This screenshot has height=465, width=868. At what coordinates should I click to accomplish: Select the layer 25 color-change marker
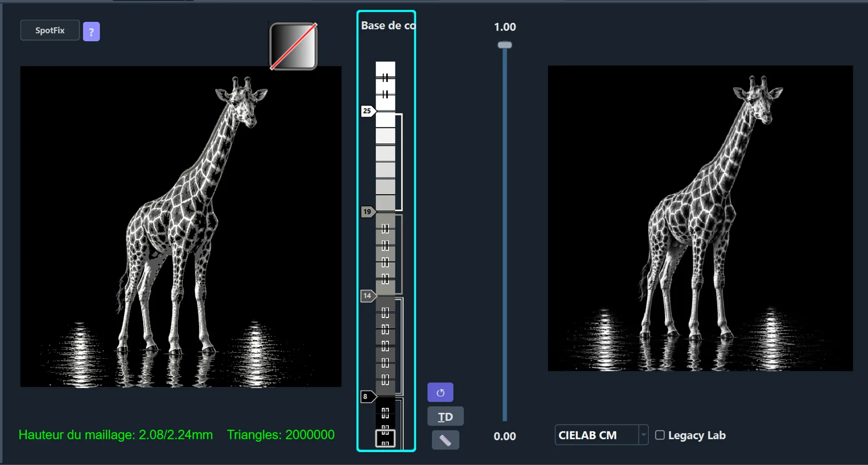[x=368, y=111]
